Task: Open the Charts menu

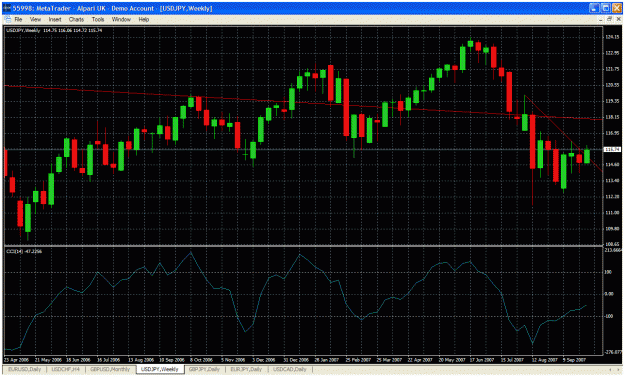Action: (76, 19)
